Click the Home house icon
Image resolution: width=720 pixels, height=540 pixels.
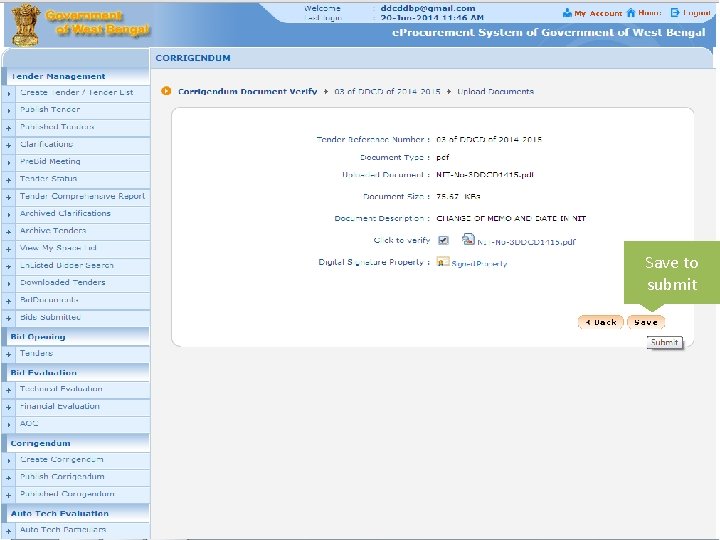631,12
